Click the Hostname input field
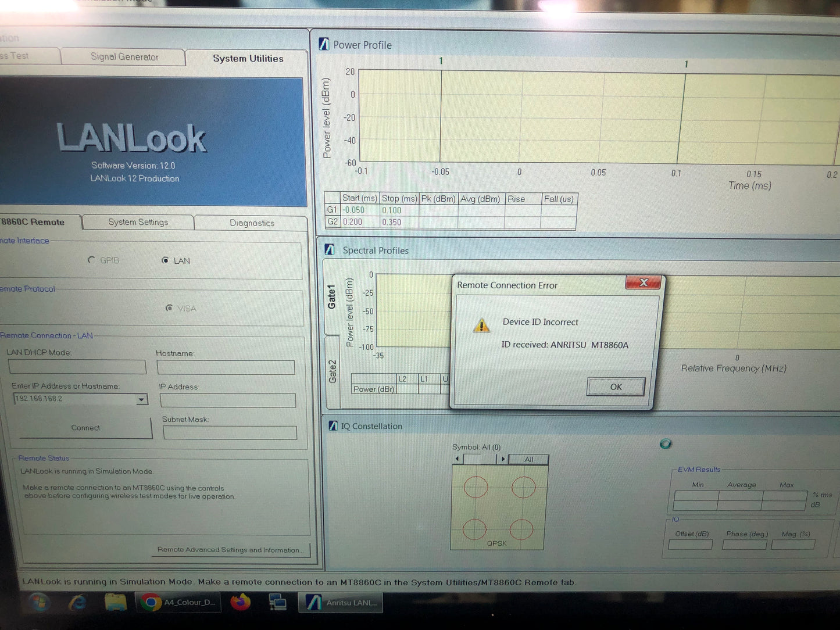Image resolution: width=840 pixels, height=630 pixels. 226,367
